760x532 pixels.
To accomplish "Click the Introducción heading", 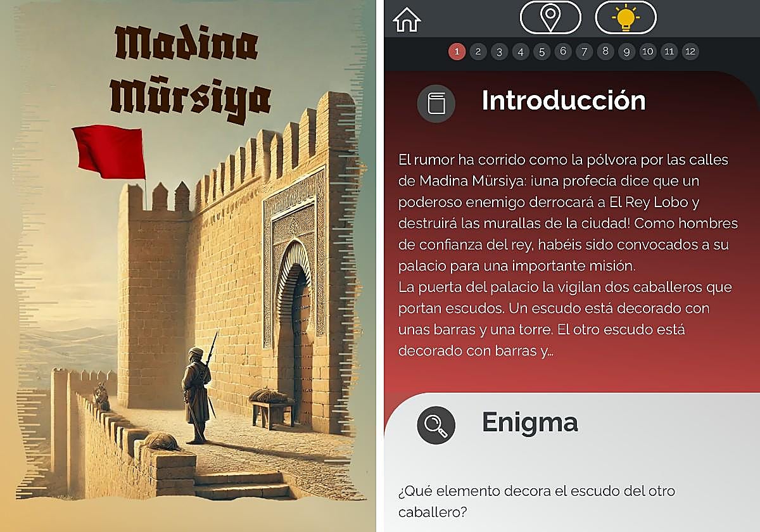I will (564, 101).
